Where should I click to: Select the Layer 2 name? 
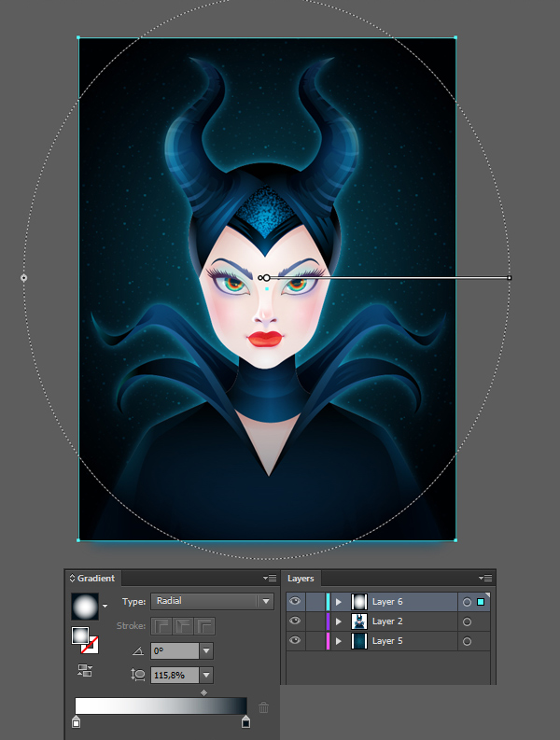click(x=387, y=621)
